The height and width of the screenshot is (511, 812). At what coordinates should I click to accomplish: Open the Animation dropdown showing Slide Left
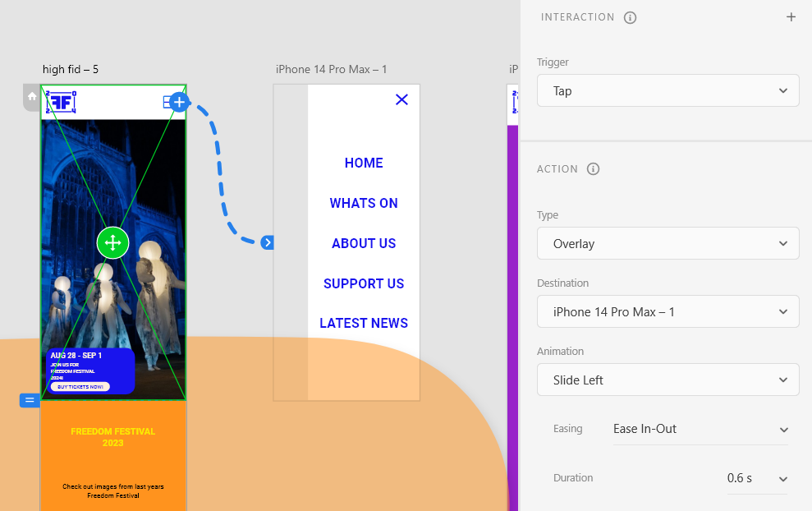667,380
